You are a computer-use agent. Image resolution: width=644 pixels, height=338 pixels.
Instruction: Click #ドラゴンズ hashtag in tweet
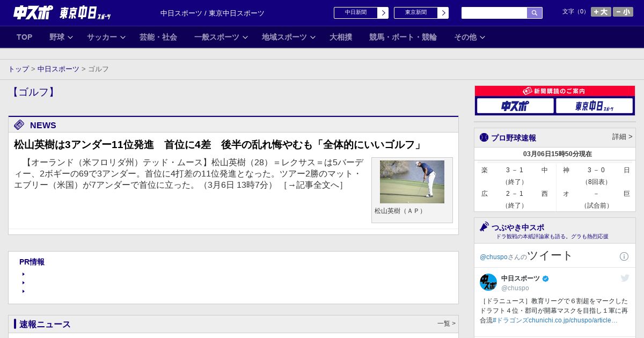click(510, 320)
